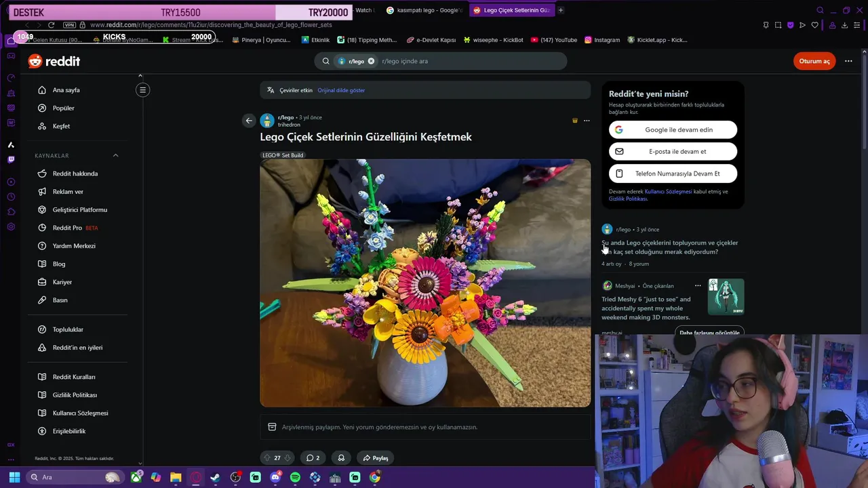Go back using the post back arrow
This screenshot has width=868, height=488.
click(249, 121)
